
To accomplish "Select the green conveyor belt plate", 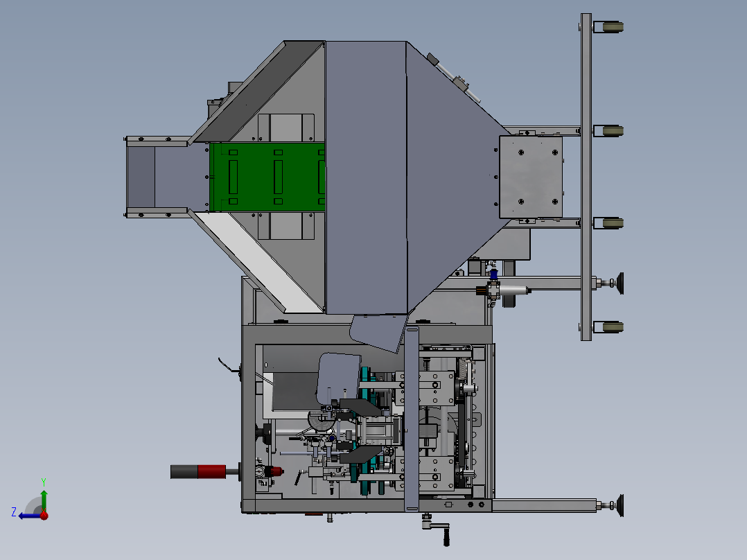I will point(267,177).
